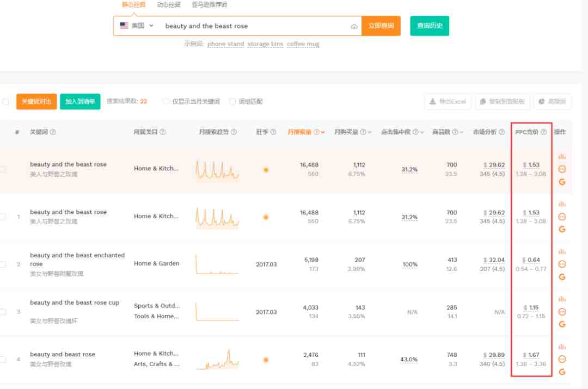
Task: Click the round dots icon in row numbered 1
Action: (x=562, y=217)
